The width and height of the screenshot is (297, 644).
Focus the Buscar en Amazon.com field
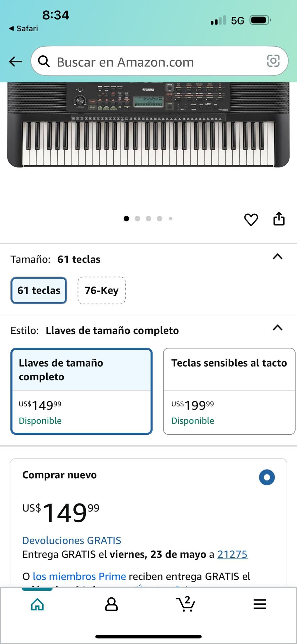160,61
